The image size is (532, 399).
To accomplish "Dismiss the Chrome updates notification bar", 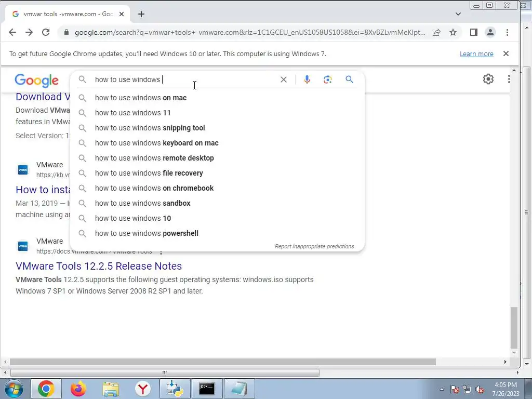I will click(506, 54).
